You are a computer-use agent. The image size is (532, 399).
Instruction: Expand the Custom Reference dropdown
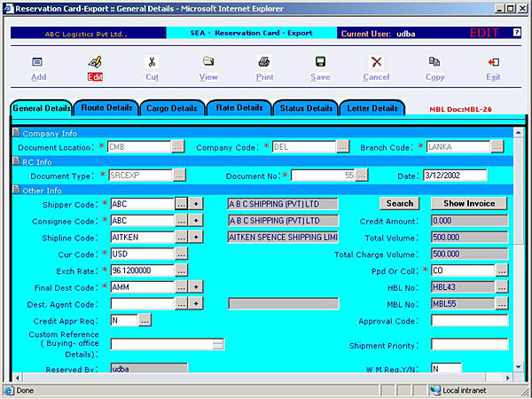point(218,344)
